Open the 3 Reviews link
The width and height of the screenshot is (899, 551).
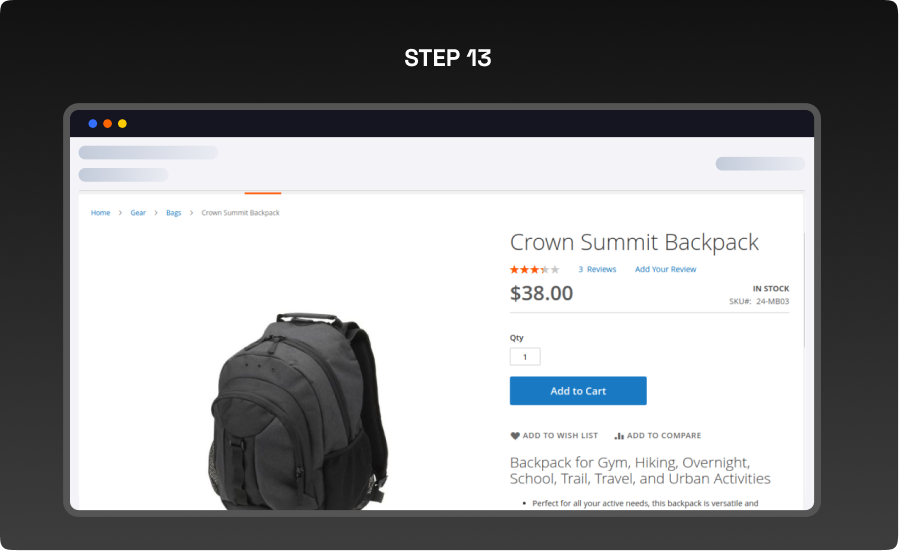(597, 269)
